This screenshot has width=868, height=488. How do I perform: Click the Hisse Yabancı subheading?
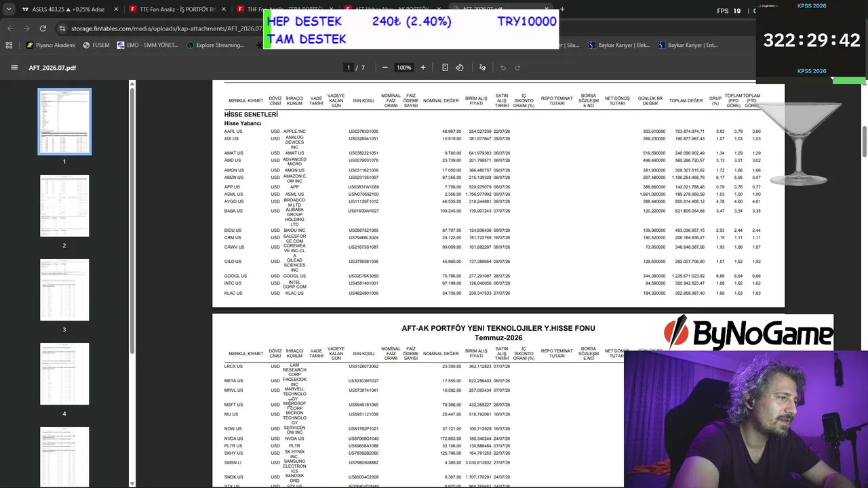coord(243,123)
